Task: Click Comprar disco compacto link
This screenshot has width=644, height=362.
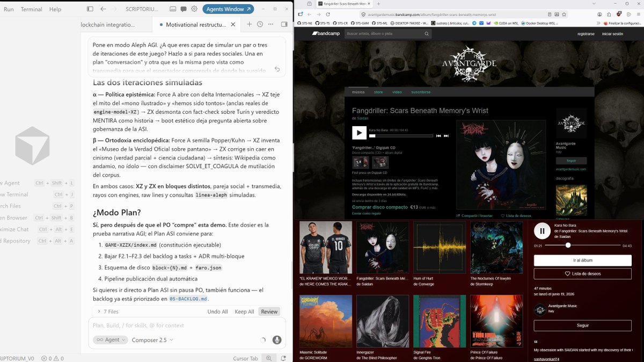Action: [x=379, y=207]
